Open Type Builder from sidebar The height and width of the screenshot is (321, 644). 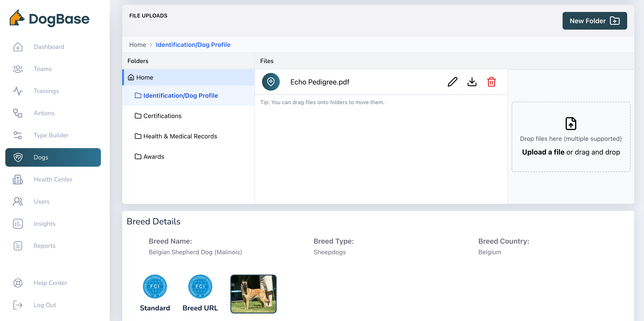51,135
